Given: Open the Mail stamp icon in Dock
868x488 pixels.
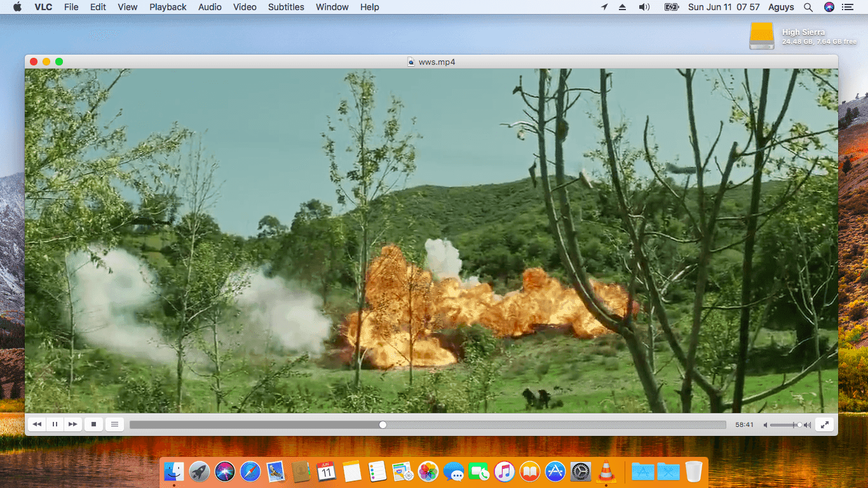Looking at the screenshot, I should click(x=276, y=471).
